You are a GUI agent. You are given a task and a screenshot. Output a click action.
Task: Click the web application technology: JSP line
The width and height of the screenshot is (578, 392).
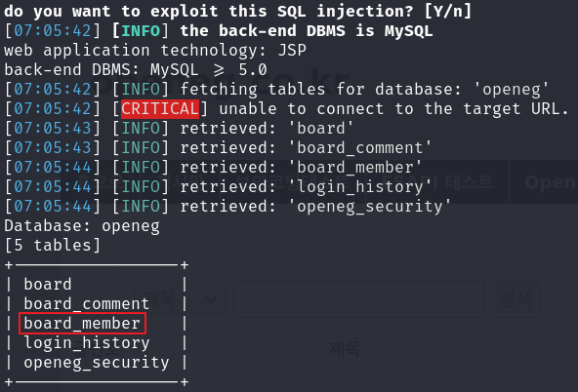click(x=155, y=50)
